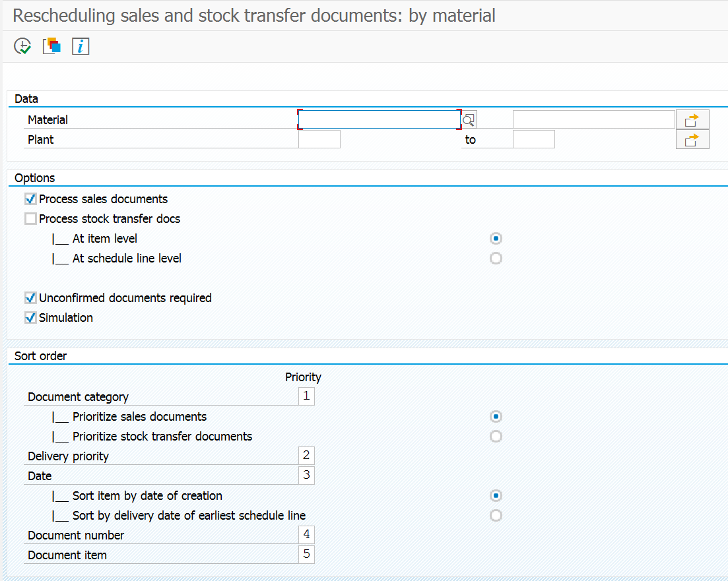Select Sort item by date of creation
Screen dimensions: 728x581
[x=496, y=496]
